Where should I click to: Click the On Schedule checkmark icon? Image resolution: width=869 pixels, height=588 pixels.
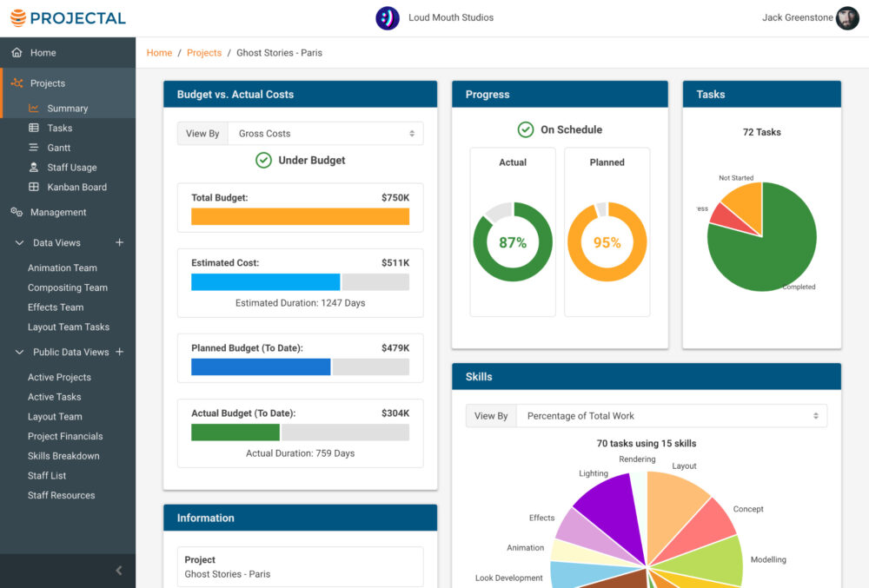coord(526,129)
